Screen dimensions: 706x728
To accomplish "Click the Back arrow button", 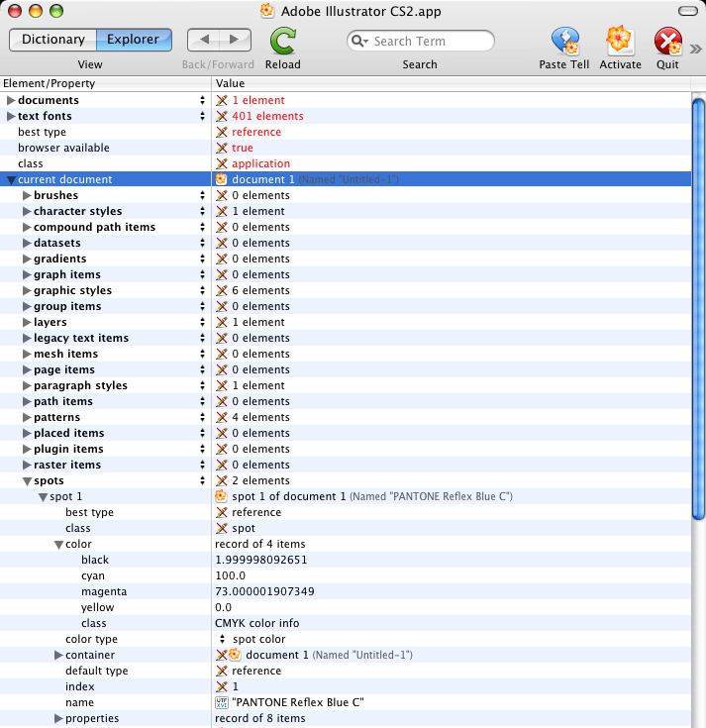I will 204,40.
